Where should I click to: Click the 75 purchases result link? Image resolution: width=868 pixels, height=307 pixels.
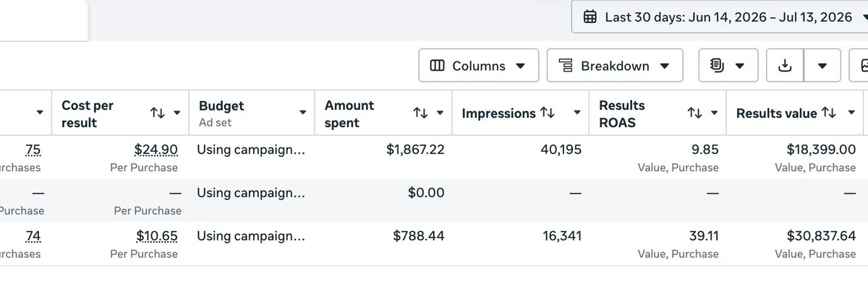coord(33,150)
